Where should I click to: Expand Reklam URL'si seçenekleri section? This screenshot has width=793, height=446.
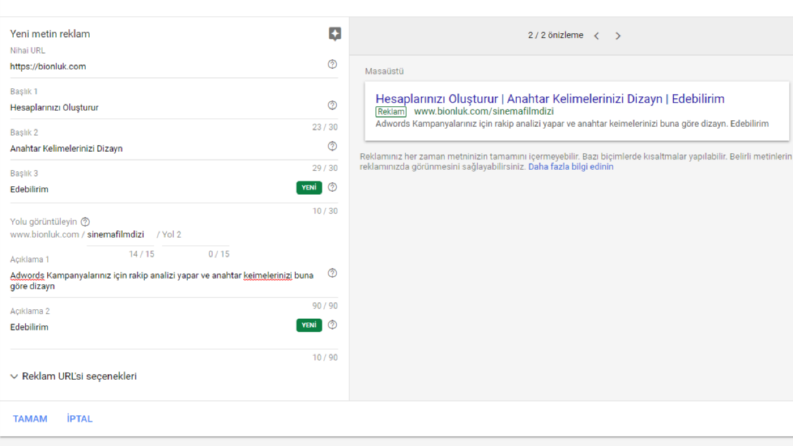[x=74, y=376]
